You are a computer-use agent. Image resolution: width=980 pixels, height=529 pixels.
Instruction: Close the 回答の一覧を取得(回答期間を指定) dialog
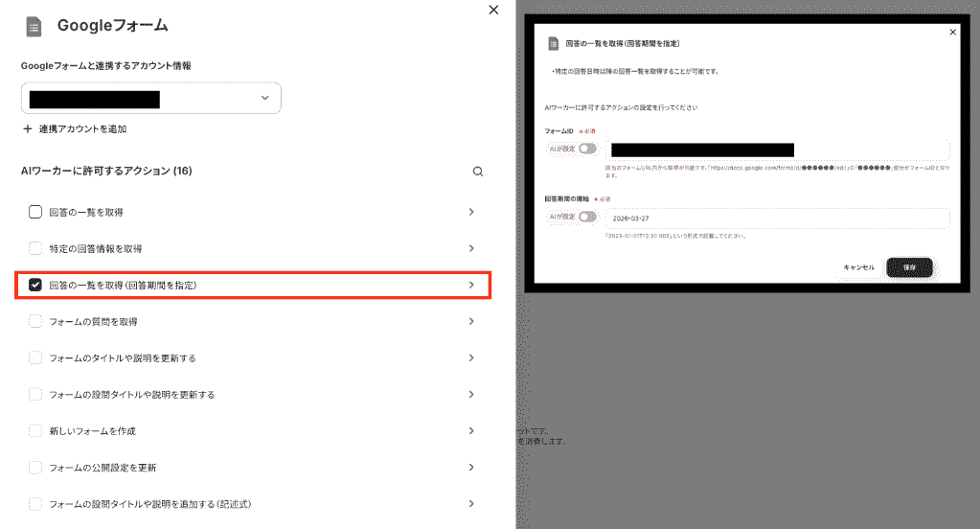[952, 32]
